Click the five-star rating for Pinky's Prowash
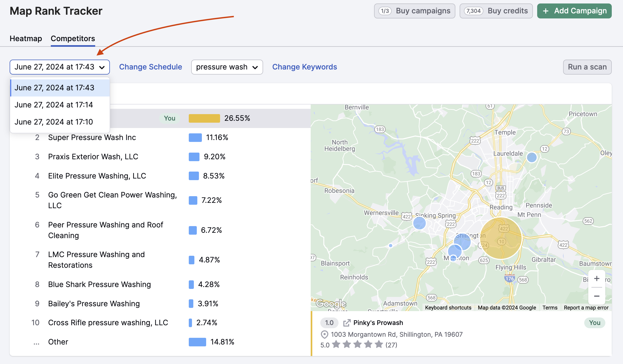Screen dimensions: 623x364 (357, 344)
